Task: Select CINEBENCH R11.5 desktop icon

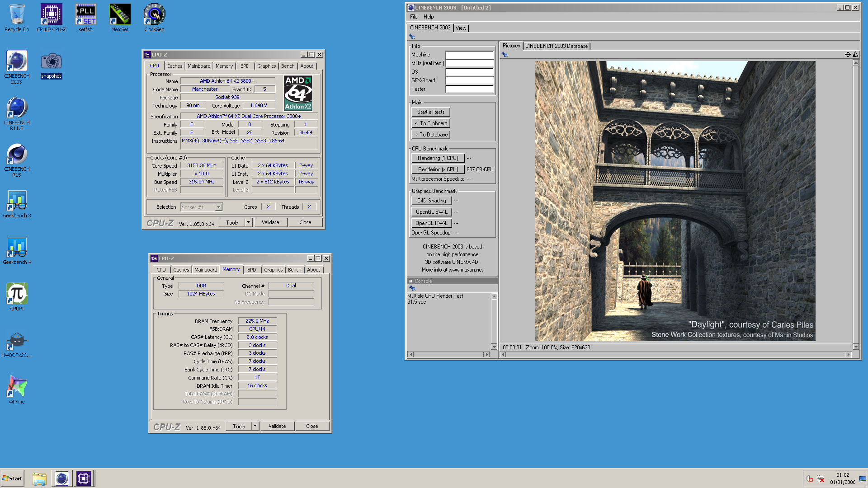Action: 17,113
